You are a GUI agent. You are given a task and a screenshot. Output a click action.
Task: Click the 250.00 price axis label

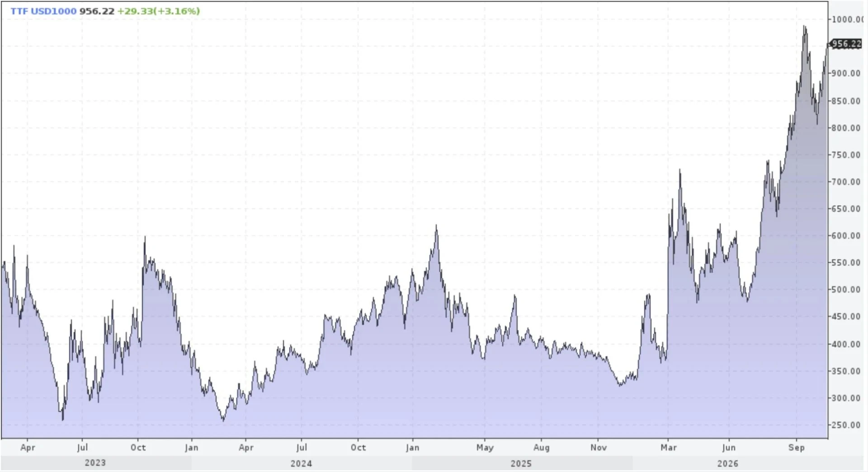846,425
